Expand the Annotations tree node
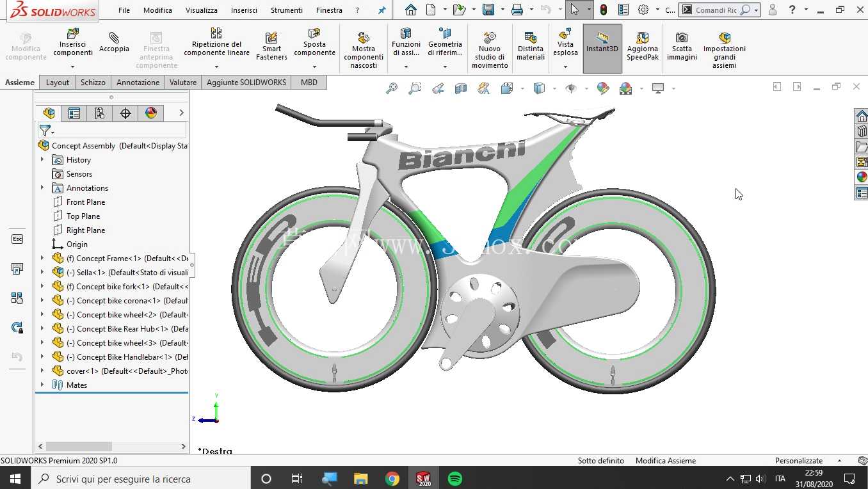This screenshot has width=868, height=489. (42, 188)
